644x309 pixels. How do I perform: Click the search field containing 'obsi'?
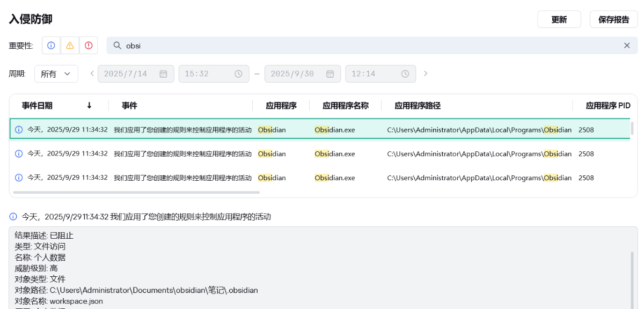(x=372, y=46)
